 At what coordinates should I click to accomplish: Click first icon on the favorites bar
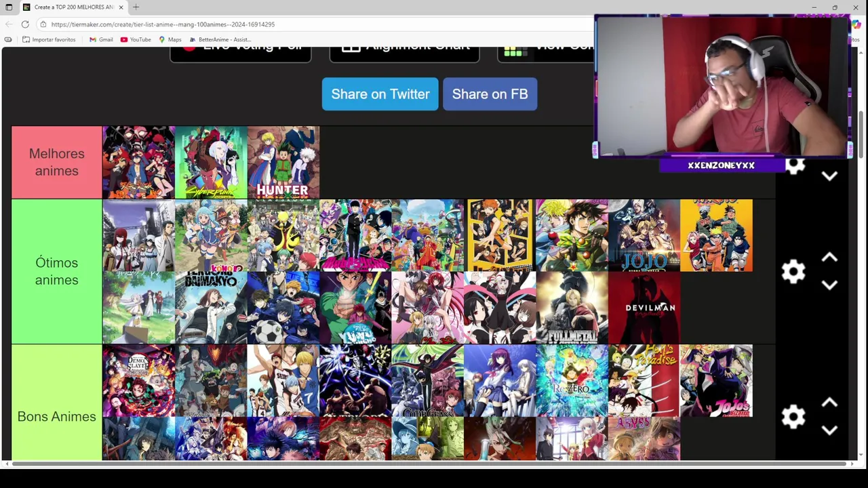8,39
